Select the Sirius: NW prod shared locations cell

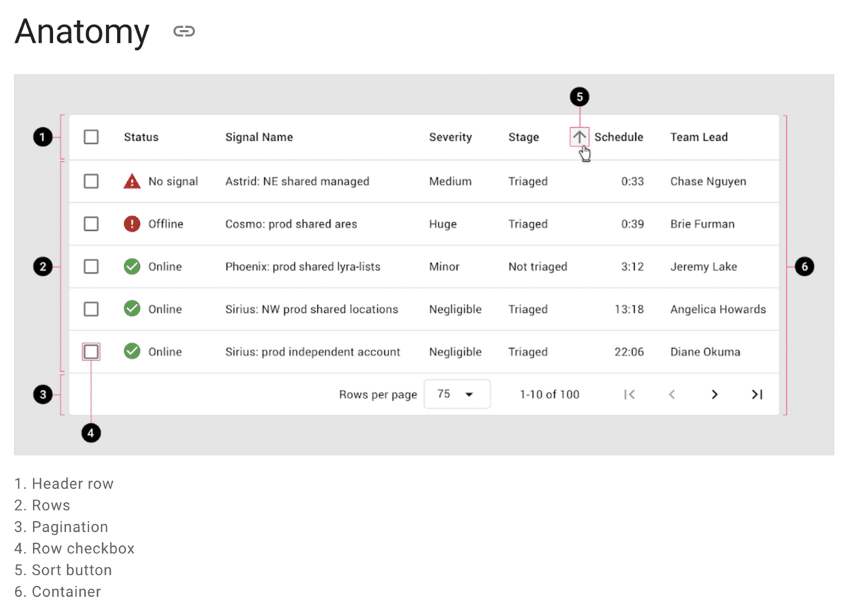[x=311, y=309]
